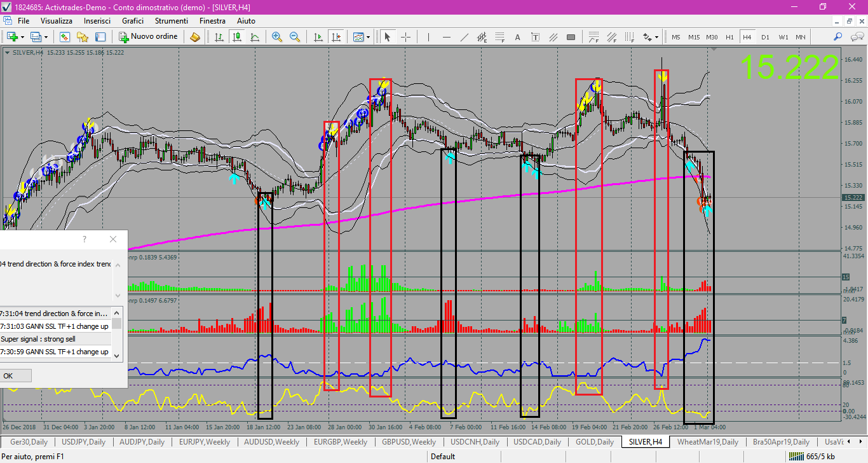This screenshot has height=463, width=868.
Task: Switch to the GOLD,Daily chart tab
Action: [x=595, y=442]
